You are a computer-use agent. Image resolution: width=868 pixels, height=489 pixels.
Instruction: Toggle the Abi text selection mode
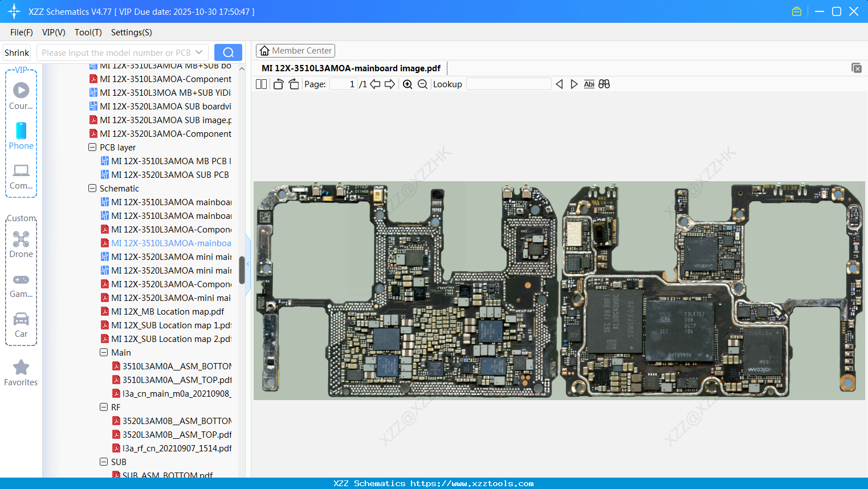click(x=589, y=84)
